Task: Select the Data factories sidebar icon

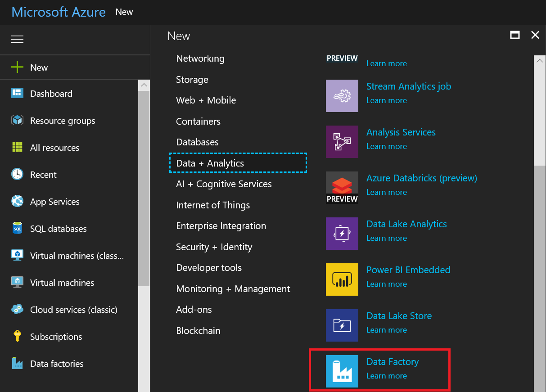Action: coord(17,364)
